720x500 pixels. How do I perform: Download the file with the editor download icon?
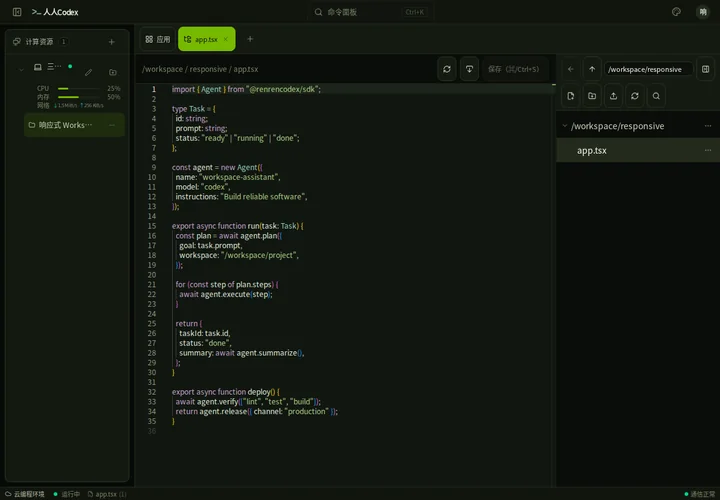click(x=469, y=69)
